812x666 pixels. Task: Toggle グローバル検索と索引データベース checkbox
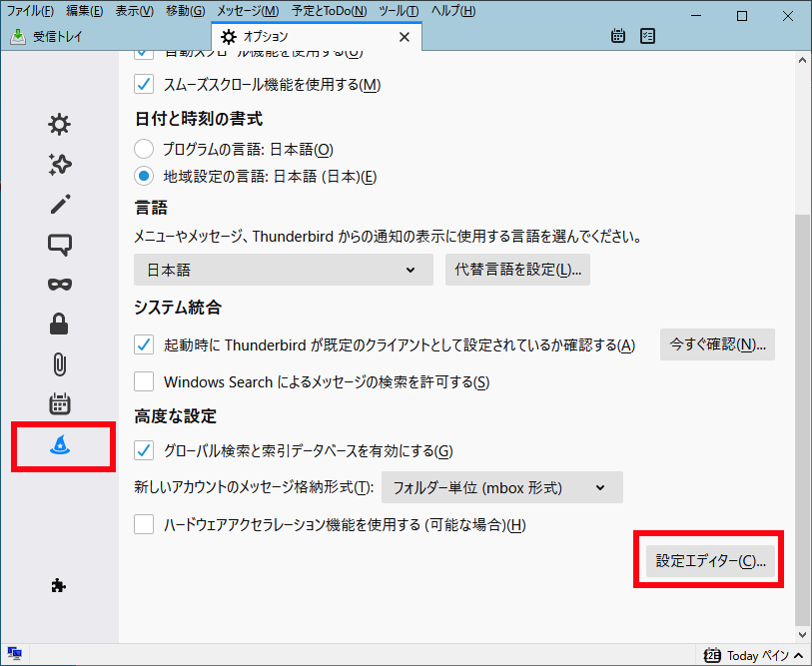tap(144, 450)
